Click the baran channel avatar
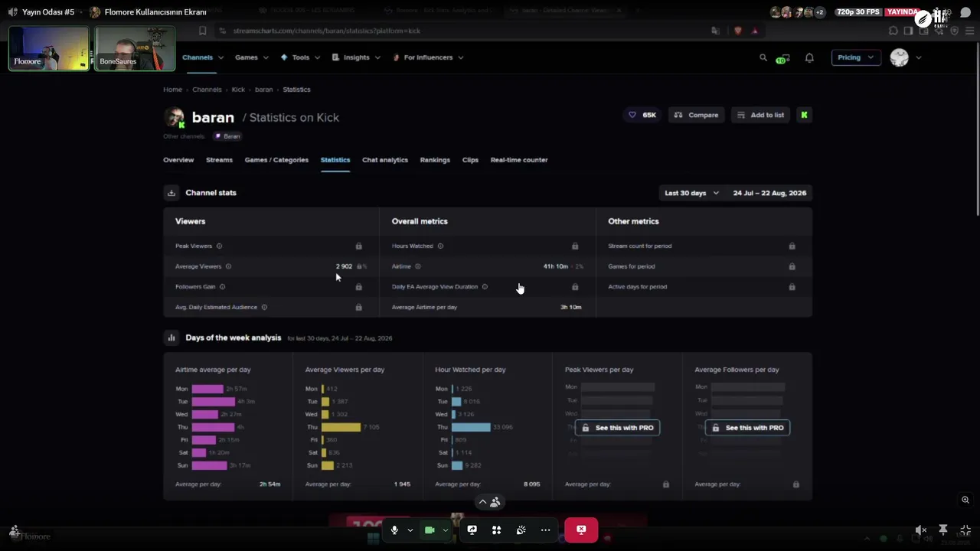 [x=175, y=117]
